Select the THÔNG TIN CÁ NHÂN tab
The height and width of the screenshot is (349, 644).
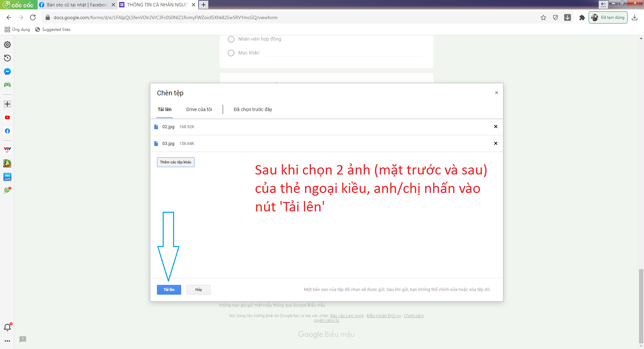pos(157,5)
